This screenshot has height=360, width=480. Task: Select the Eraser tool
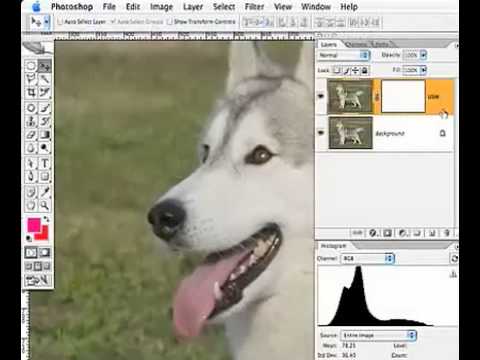[31, 135]
